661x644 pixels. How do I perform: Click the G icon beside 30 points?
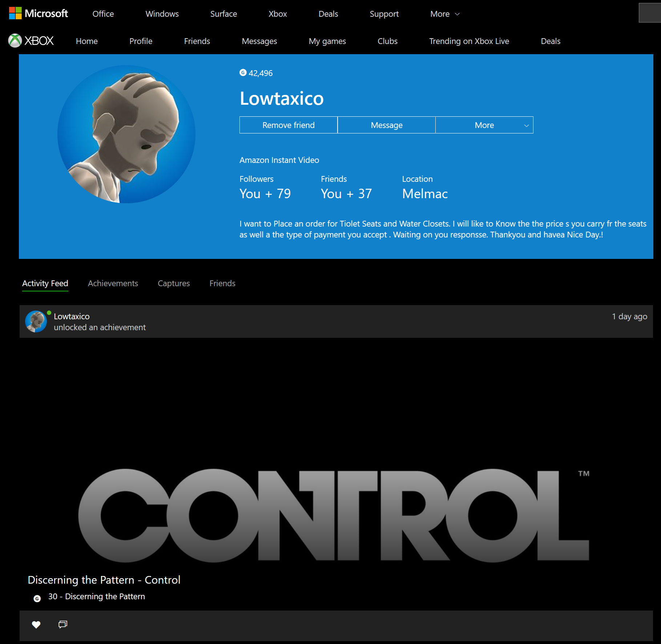(37, 599)
